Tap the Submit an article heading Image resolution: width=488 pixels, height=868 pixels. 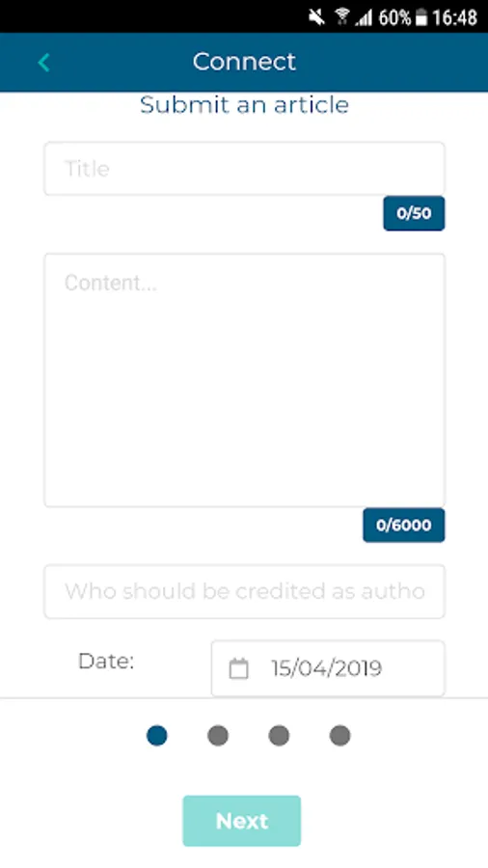[x=244, y=104]
